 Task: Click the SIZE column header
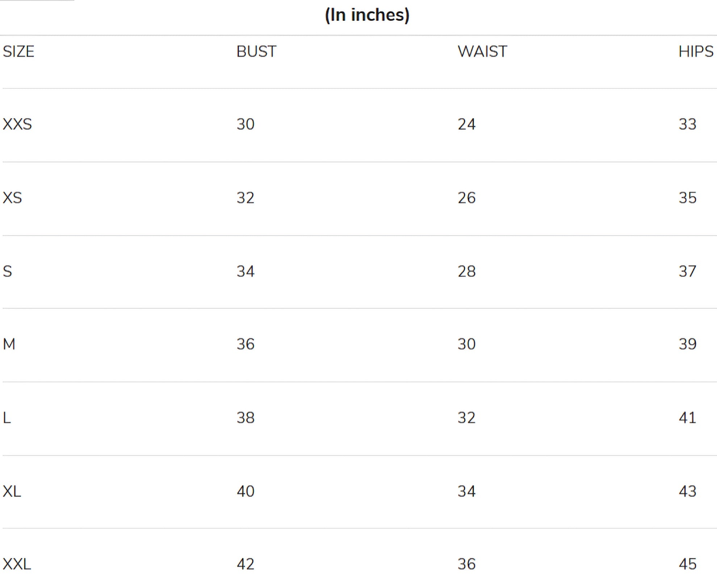tap(18, 51)
